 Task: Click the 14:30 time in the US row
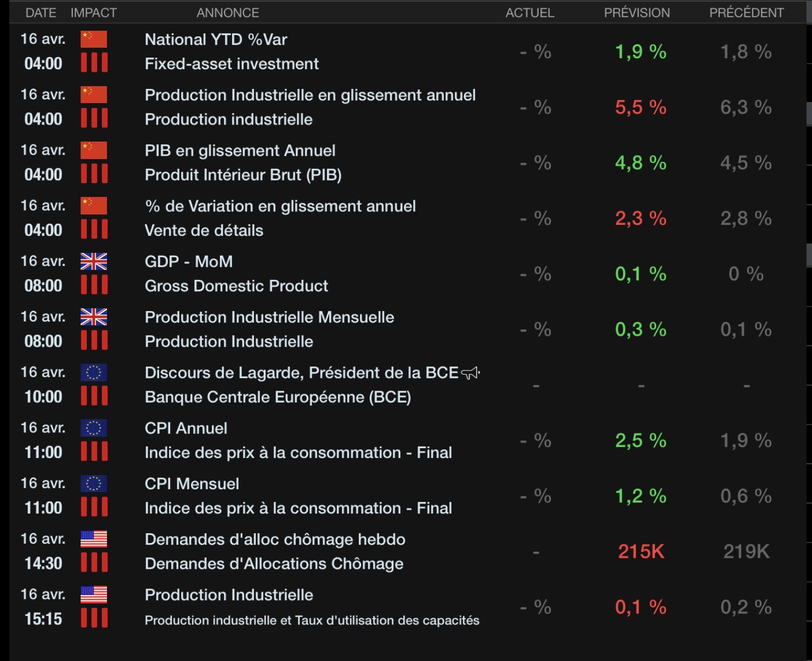43,563
